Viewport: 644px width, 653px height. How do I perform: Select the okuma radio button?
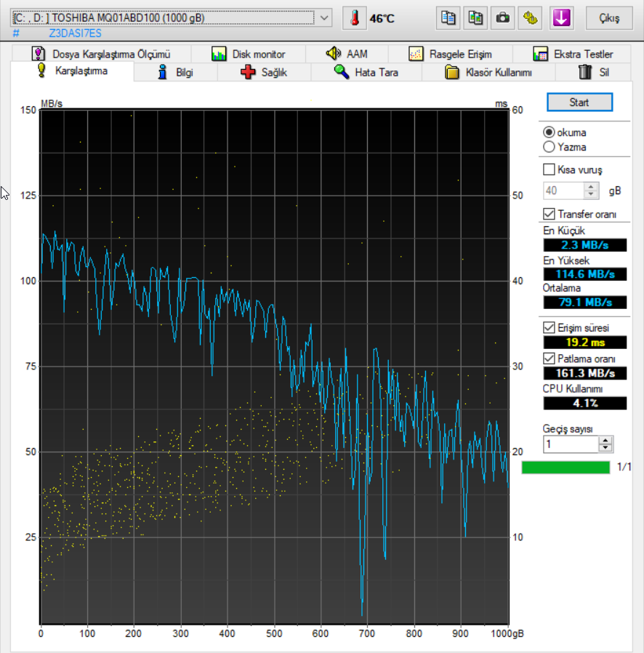pyautogui.click(x=549, y=132)
